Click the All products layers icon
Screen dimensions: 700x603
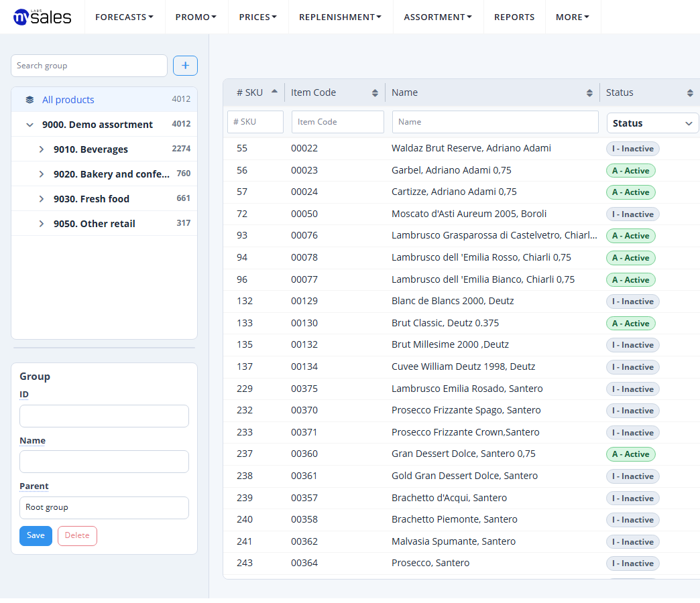(x=30, y=99)
